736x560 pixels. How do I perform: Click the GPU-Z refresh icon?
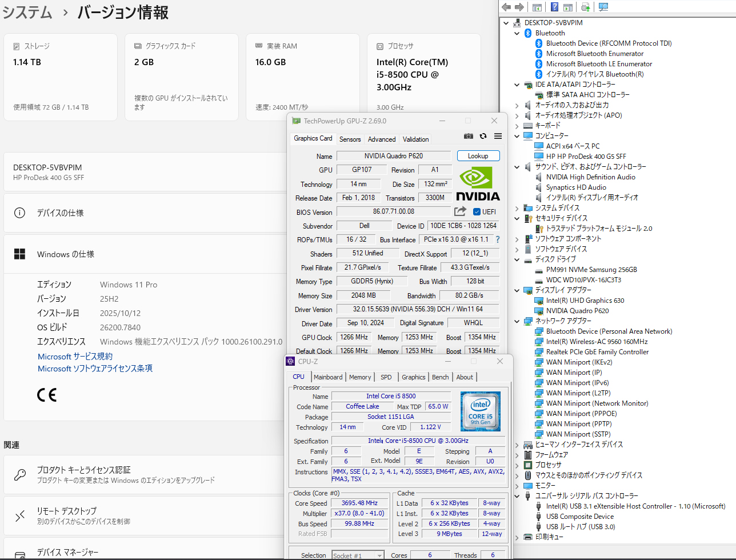click(483, 136)
